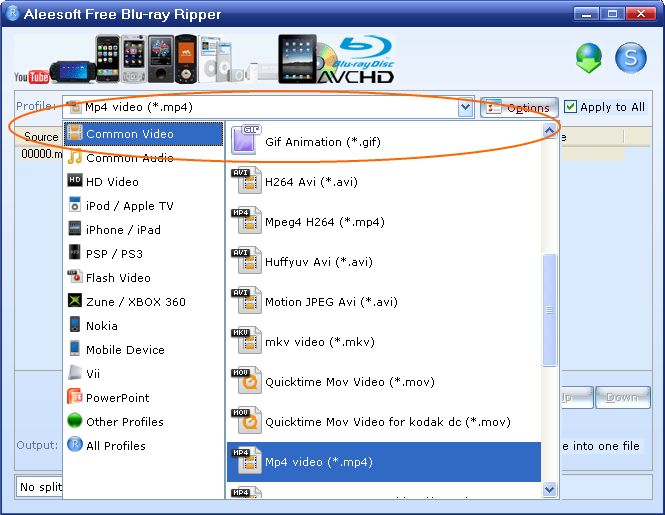
Task: Click the Motion JPEG Avi format icon
Action: click(x=246, y=300)
